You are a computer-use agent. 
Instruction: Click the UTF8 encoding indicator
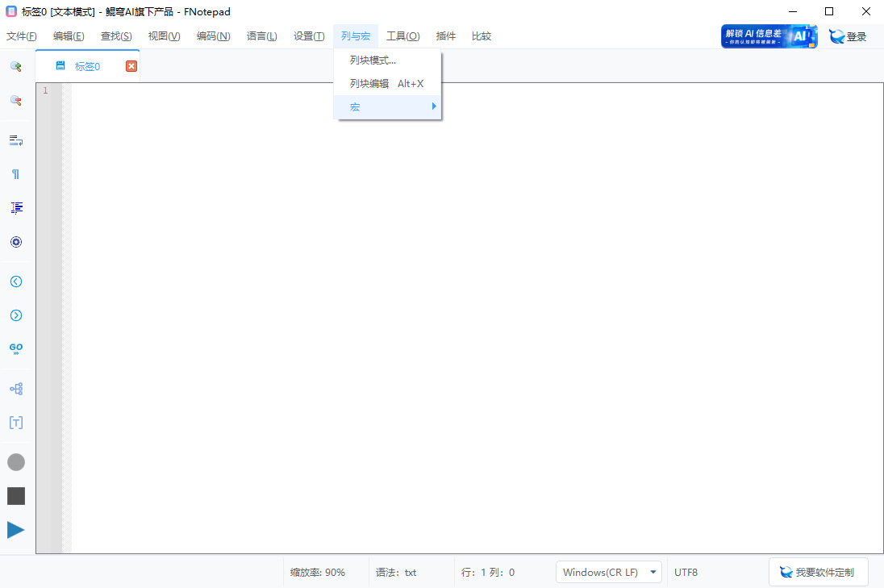tap(686, 572)
